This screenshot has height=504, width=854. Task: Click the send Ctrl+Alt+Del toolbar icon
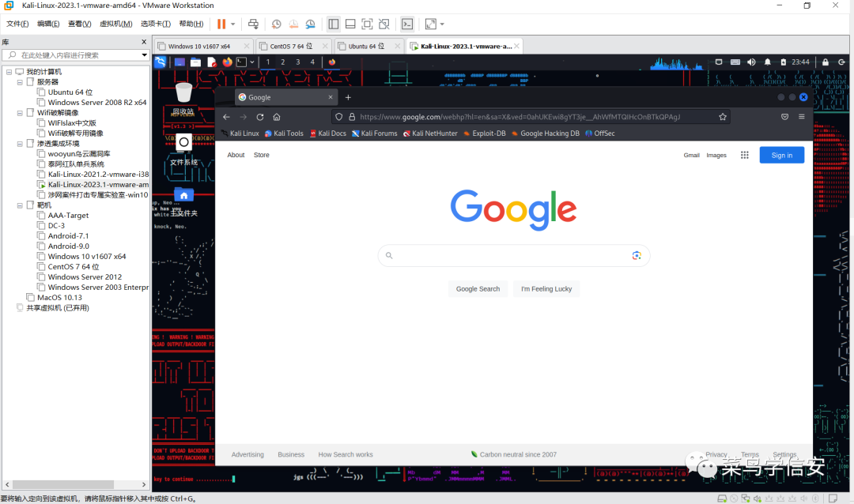253,24
